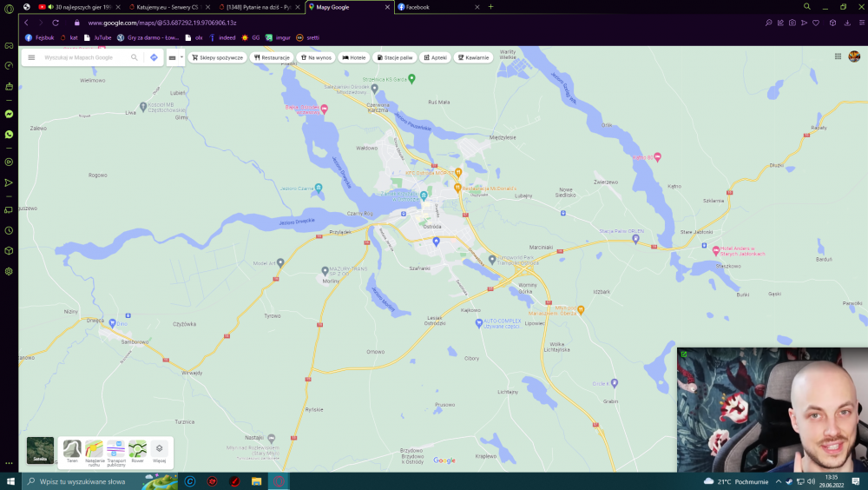Viewport: 868px width, 490px height.
Task: Reload the current page
Action: coord(56,23)
